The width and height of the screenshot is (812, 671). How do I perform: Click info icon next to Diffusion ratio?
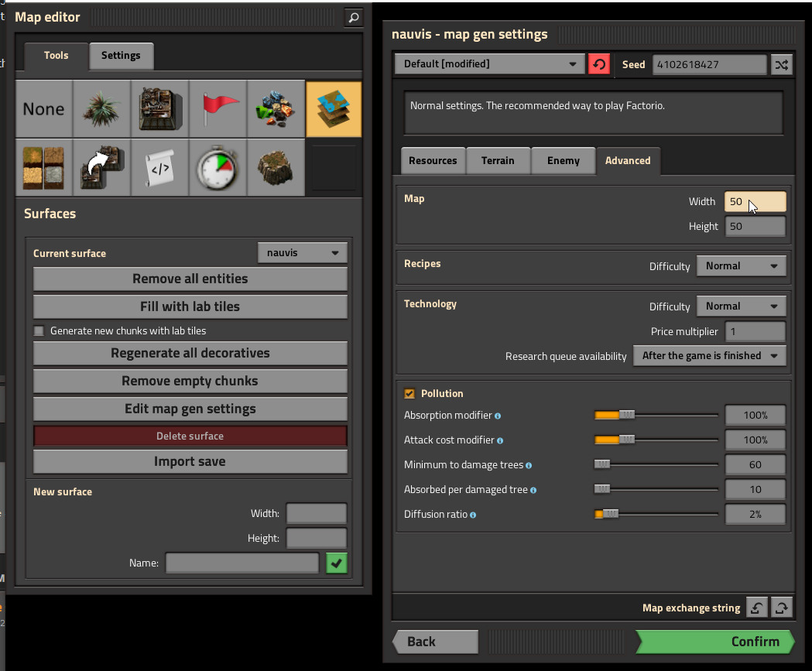(x=473, y=515)
